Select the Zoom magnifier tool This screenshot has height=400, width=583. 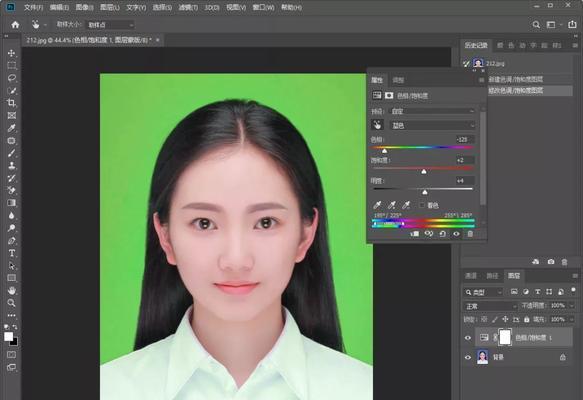[12, 303]
